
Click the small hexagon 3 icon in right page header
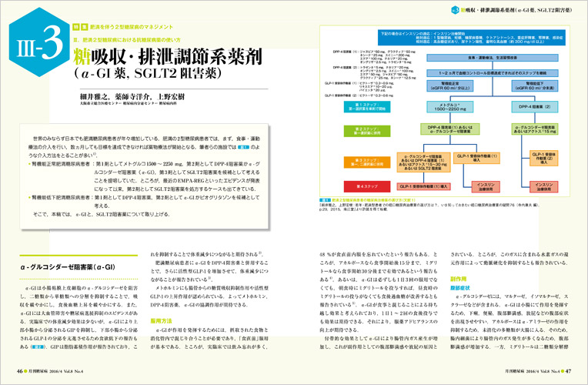tap(455, 10)
